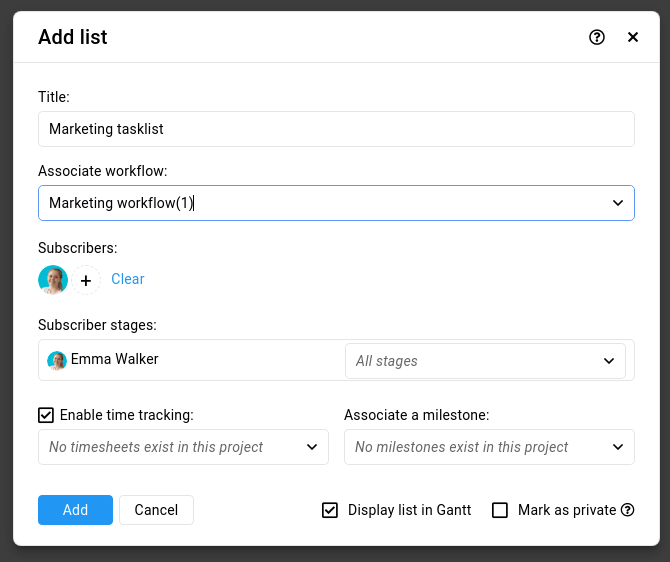Open the All stages dropdown
This screenshot has width=670, height=562.
coord(485,361)
